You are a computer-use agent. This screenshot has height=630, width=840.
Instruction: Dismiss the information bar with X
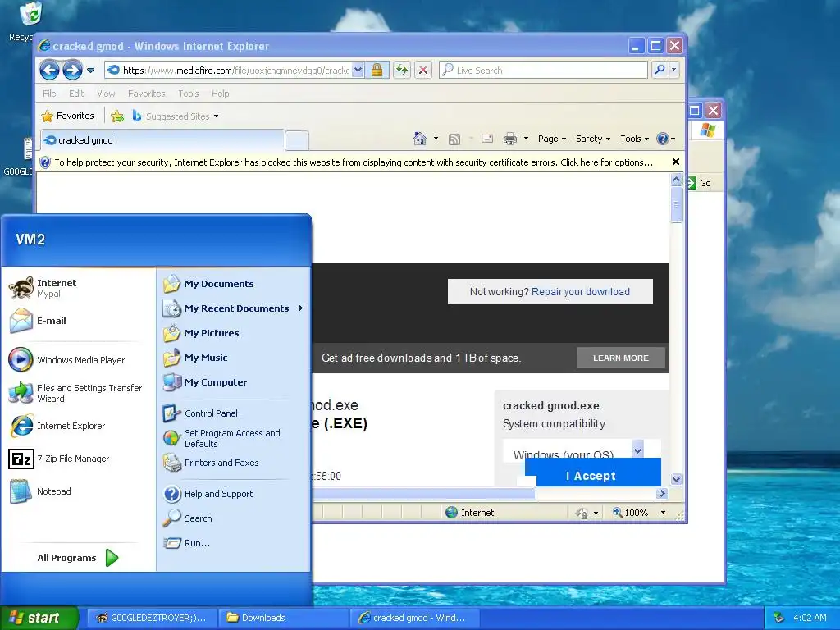click(x=676, y=162)
